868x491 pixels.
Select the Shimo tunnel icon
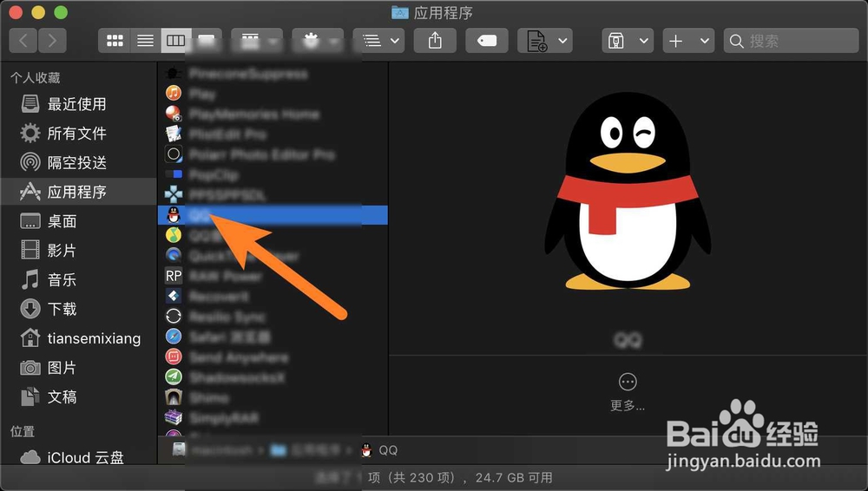pyautogui.click(x=174, y=397)
